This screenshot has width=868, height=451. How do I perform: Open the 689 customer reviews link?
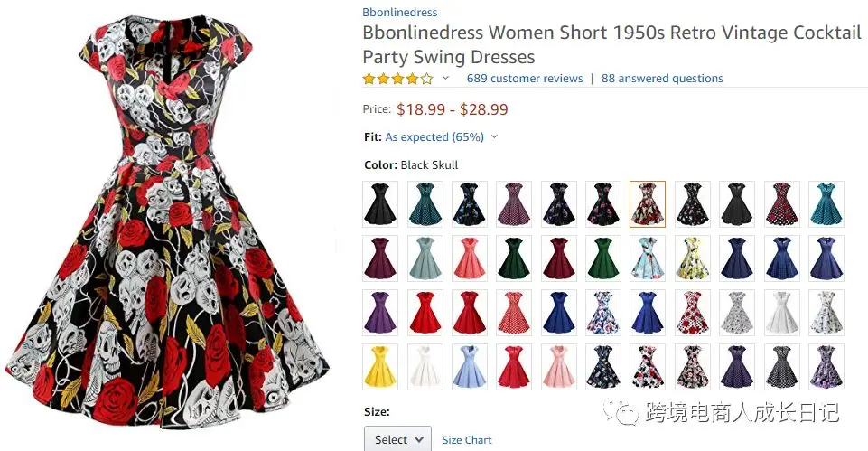(525, 78)
